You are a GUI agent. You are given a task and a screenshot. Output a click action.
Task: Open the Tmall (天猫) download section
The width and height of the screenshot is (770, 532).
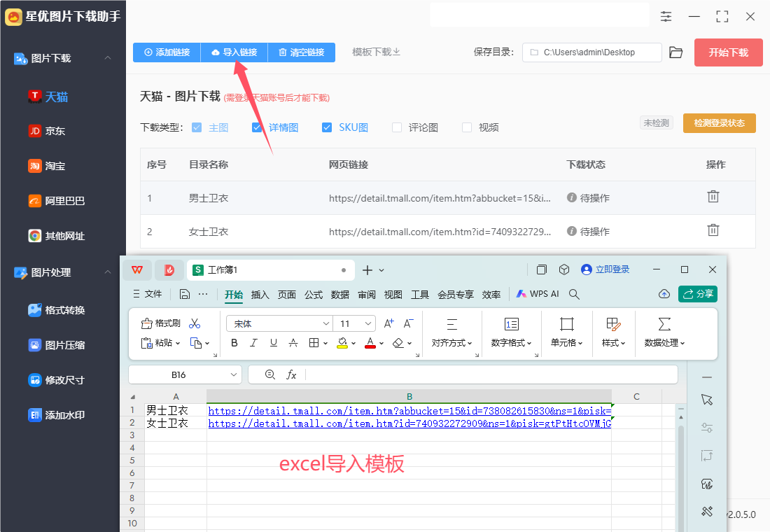(x=48, y=97)
